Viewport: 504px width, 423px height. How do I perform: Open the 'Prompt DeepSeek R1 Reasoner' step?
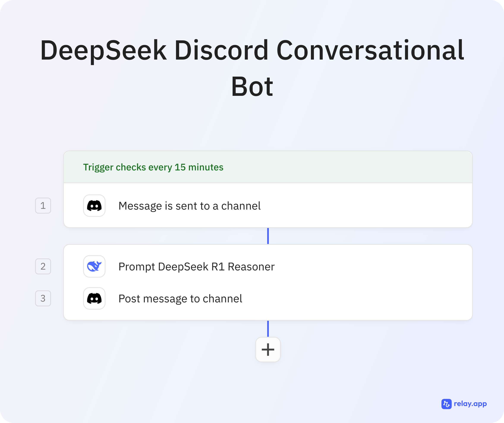196,267
